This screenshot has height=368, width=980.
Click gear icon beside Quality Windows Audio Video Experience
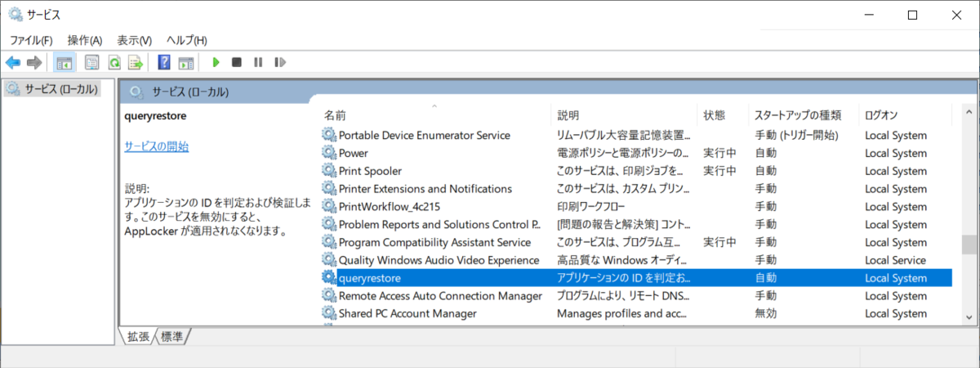329,260
